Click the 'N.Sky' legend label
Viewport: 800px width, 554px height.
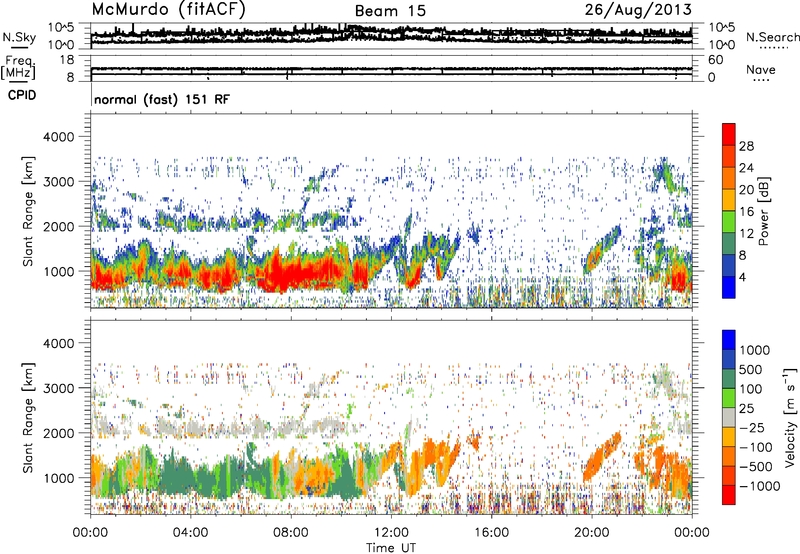(19, 37)
